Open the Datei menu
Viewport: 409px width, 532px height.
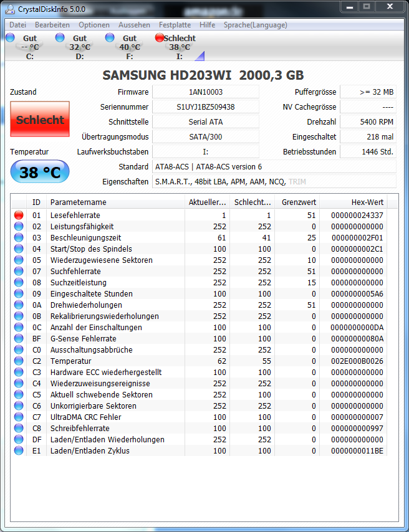pyautogui.click(x=17, y=25)
